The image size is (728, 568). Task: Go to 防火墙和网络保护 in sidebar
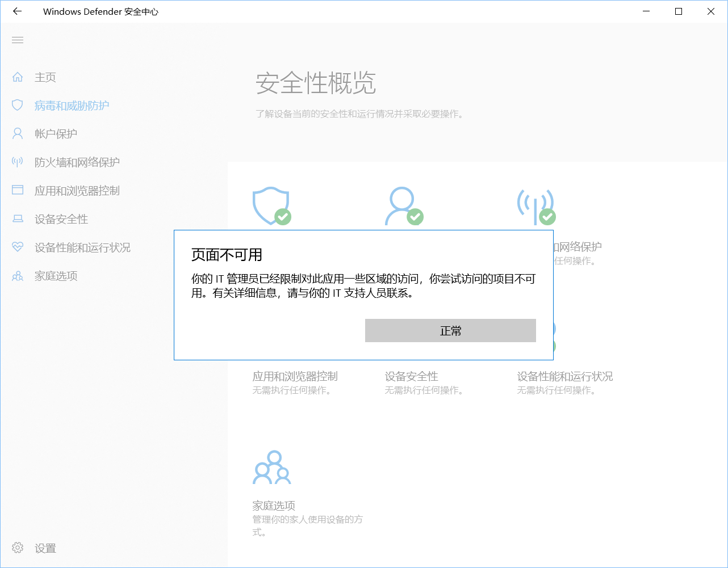(77, 162)
